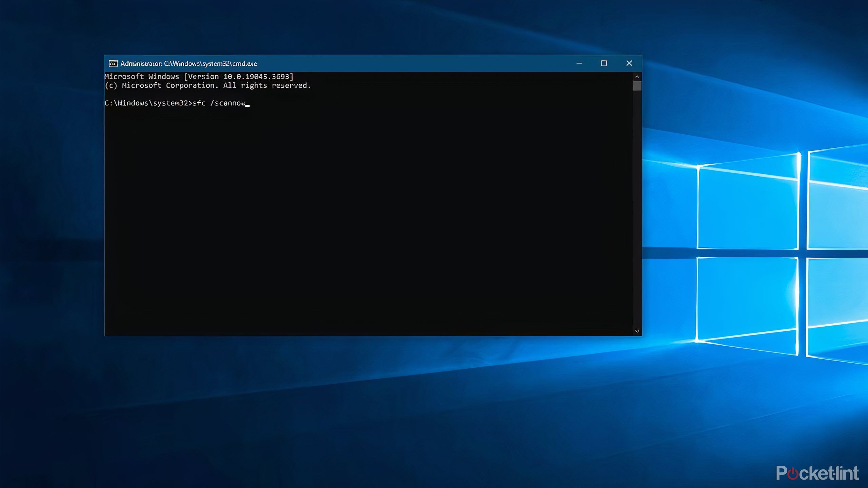Click the '(c) Microsoft Corporation. All rights reserved.' line
Image resolution: width=868 pixels, height=488 pixels.
[208, 85]
